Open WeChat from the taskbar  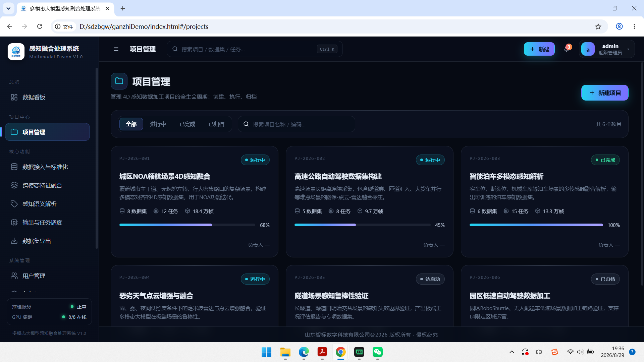point(378,352)
